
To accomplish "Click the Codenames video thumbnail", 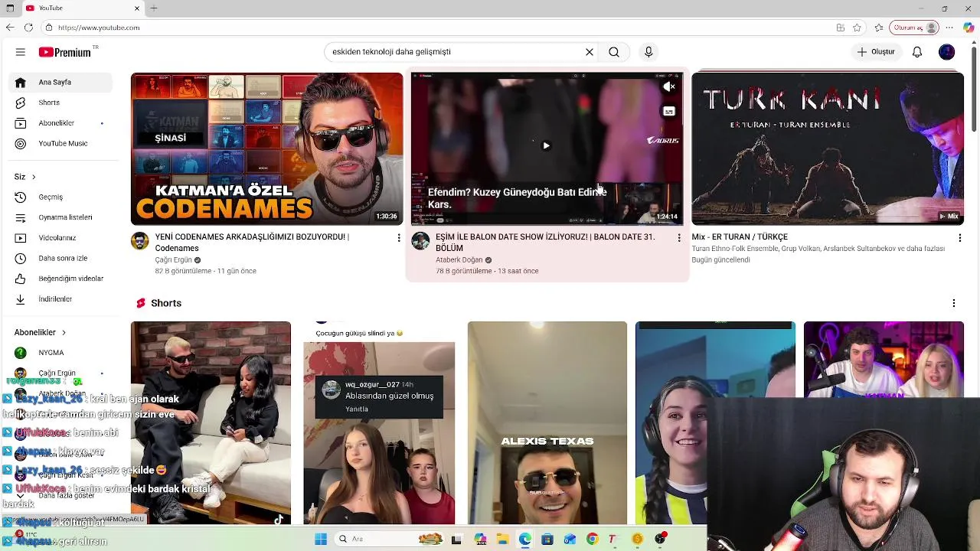I will coord(266,149).
